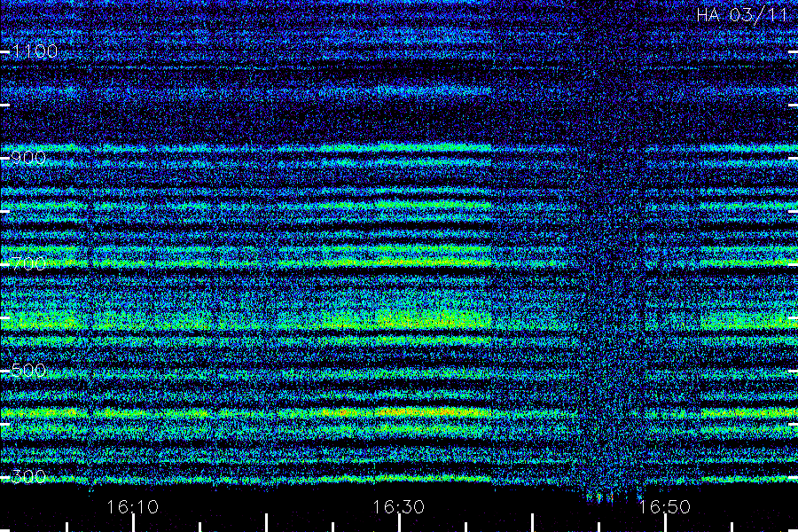Click the tick mark under 16:10
The height and width of the screenshot is (532, 798).
133,523
